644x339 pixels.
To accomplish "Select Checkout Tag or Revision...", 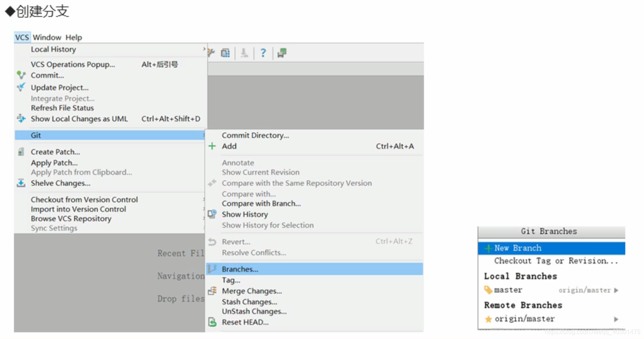I will 556,261.
